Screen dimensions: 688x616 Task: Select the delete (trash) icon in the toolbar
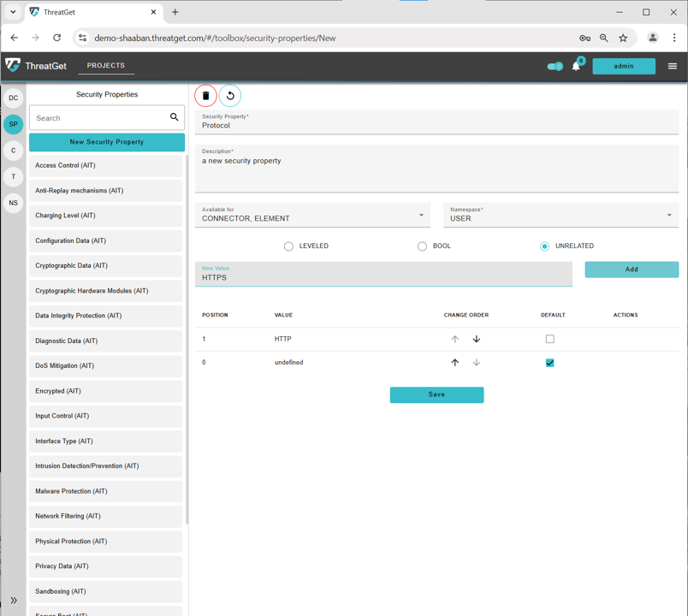(x=205, y=95)
